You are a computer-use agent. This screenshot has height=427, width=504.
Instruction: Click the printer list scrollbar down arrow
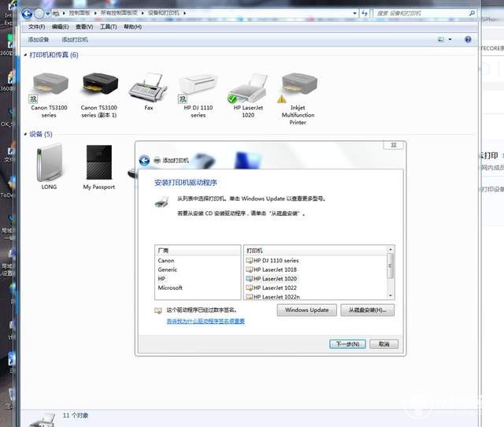(391, 295)
